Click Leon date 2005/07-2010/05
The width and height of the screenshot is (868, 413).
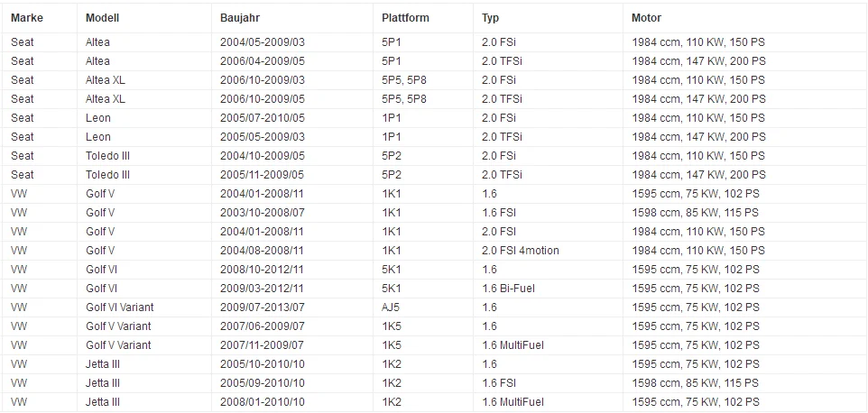(263, 118)
